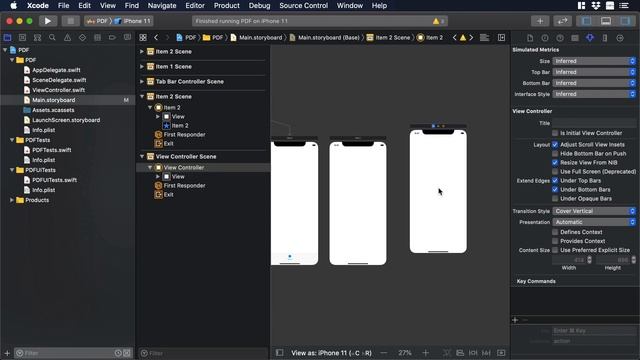The image size is (640, 360).
Task: Hide the inspectors panel toggle
Action: point(625,21)
